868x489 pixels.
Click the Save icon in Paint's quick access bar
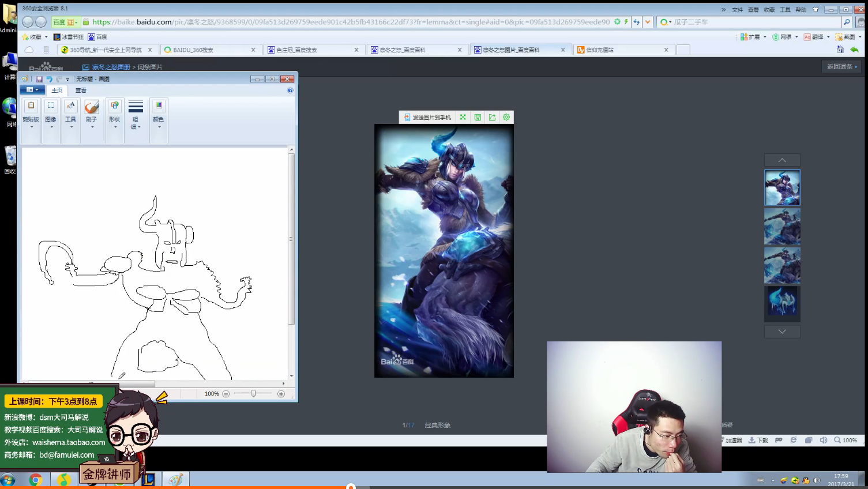(39, 79)
